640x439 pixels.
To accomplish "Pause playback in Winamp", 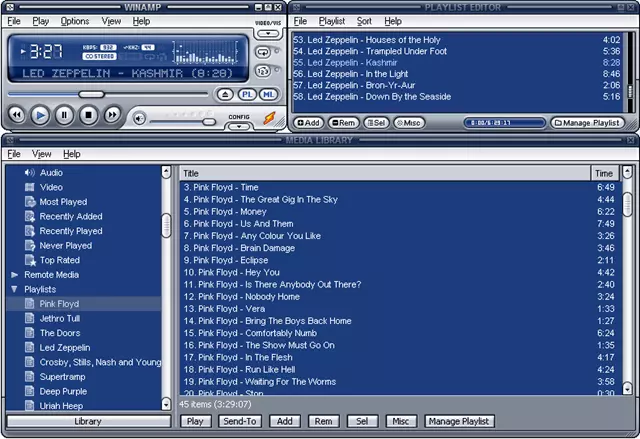I will (x=64, y=115).
